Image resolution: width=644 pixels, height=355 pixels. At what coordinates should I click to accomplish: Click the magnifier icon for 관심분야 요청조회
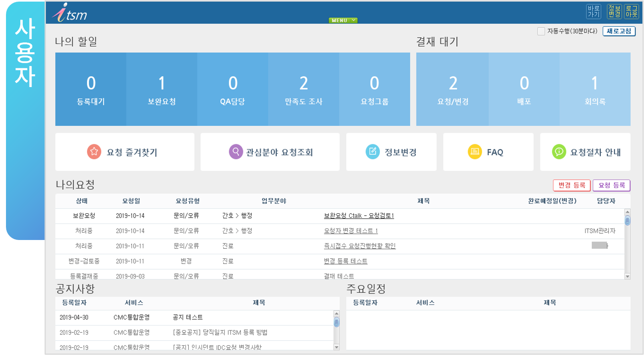pyautogui.click(x=236, y=152)
